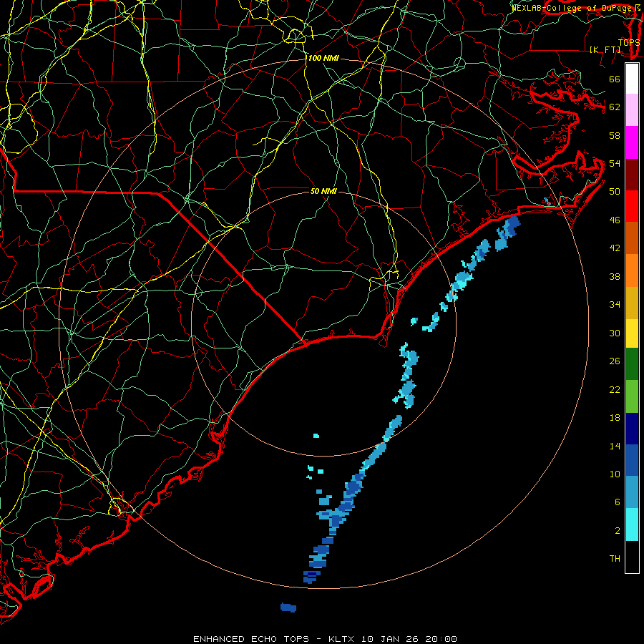Click the legend value '50'
644x644 pixels.
615,191
